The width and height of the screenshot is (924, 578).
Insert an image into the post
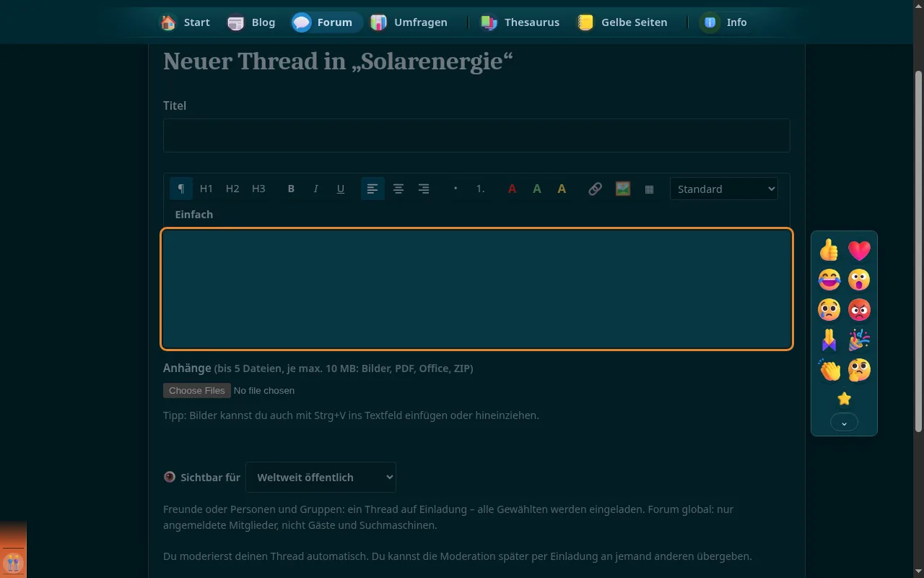click(x=623, y=189)
